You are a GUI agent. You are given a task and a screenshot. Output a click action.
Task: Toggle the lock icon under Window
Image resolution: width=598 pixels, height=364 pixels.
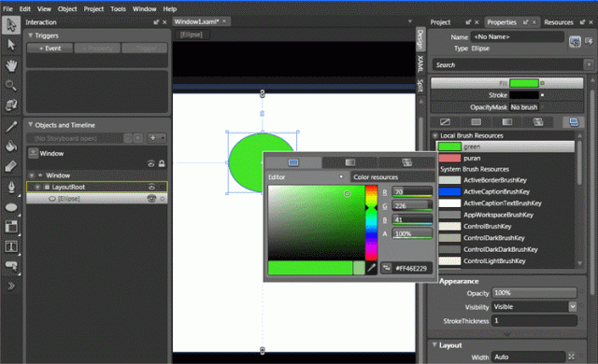pos(162,163)
